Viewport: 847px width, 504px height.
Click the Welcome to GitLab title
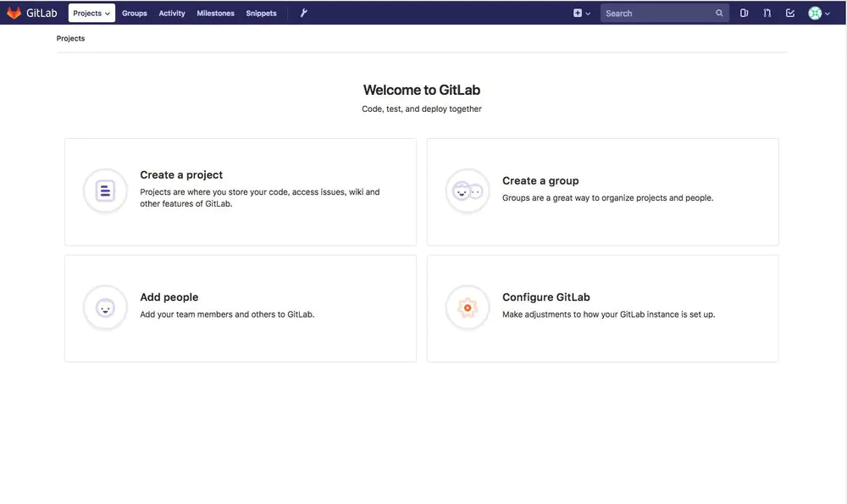point(421,90)
